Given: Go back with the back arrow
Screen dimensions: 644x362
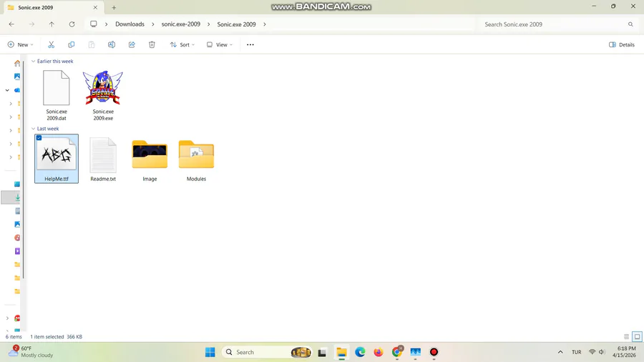Looking at the screenshot, I should (x=11, y=24).
